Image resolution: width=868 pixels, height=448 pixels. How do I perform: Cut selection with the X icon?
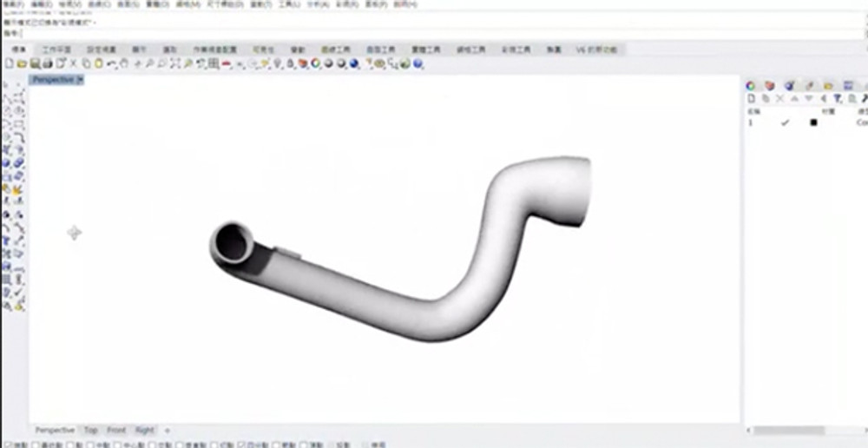pos(73,63)
